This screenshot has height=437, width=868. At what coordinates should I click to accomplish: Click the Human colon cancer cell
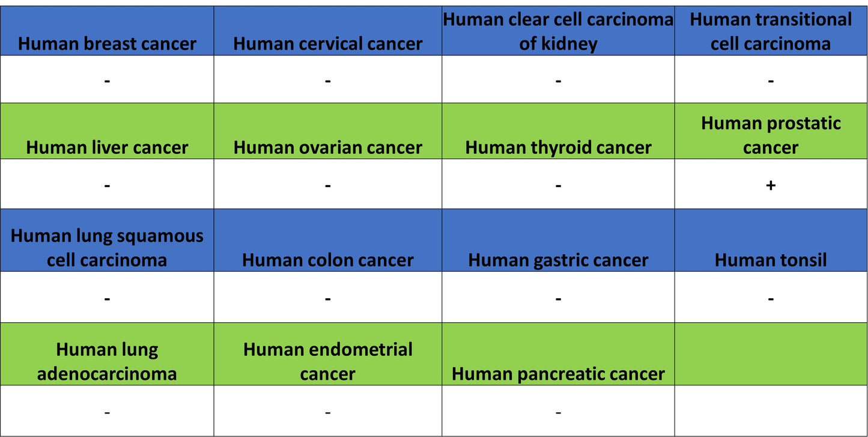coord(328,240)
